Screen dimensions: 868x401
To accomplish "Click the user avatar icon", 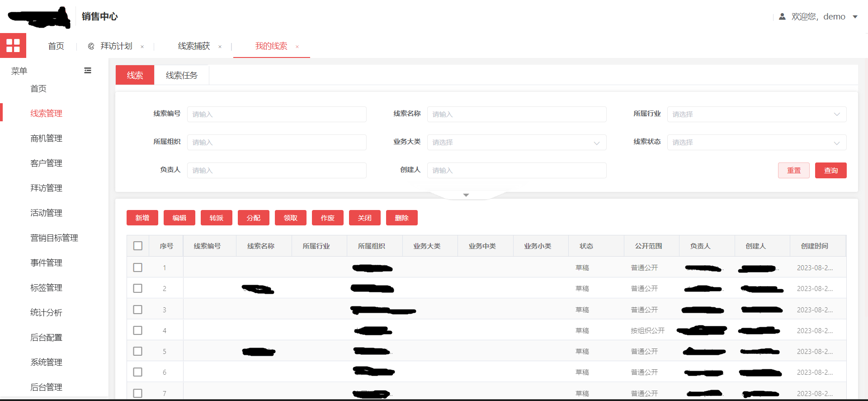I will tap(782, 17).
